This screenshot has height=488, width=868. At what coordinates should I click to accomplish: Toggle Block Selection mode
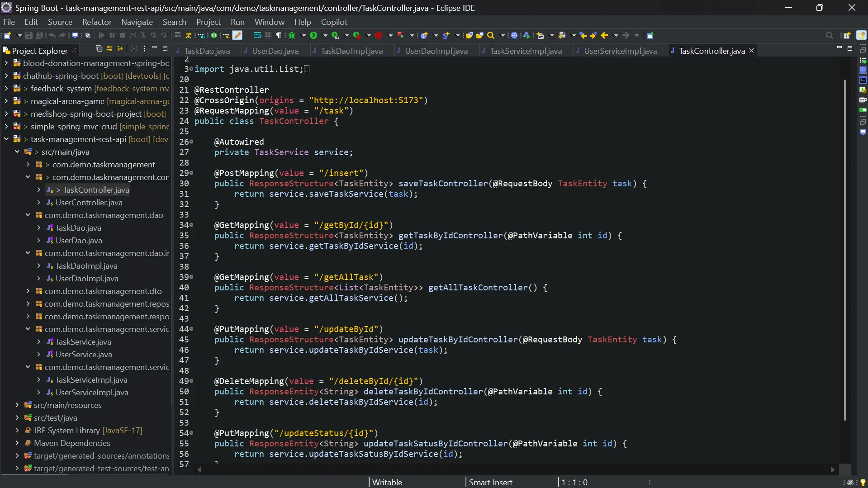[x=268, y=35]
